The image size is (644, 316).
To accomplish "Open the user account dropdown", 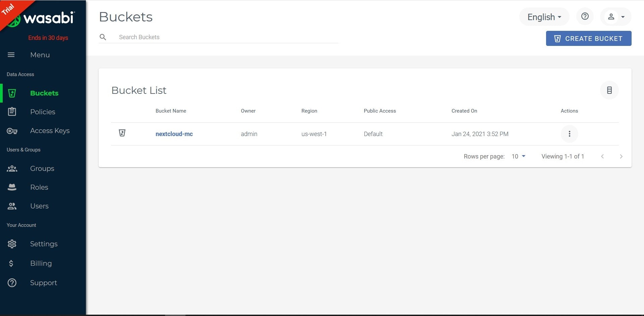I will tap(616, 16).
